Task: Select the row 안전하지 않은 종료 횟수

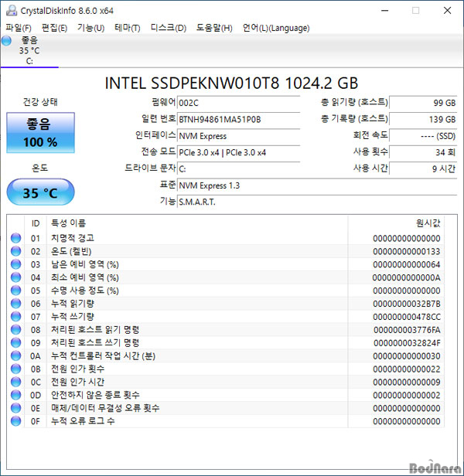Action: (226, 395)
